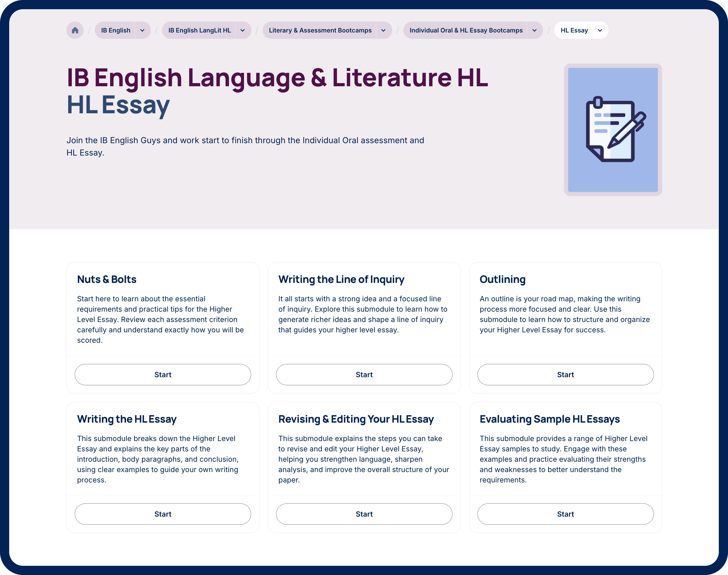Viewport: 728px width, 575px height.
Task: Click Revising & Editing Your HL Essay title
Action: [x=356, y=419]
